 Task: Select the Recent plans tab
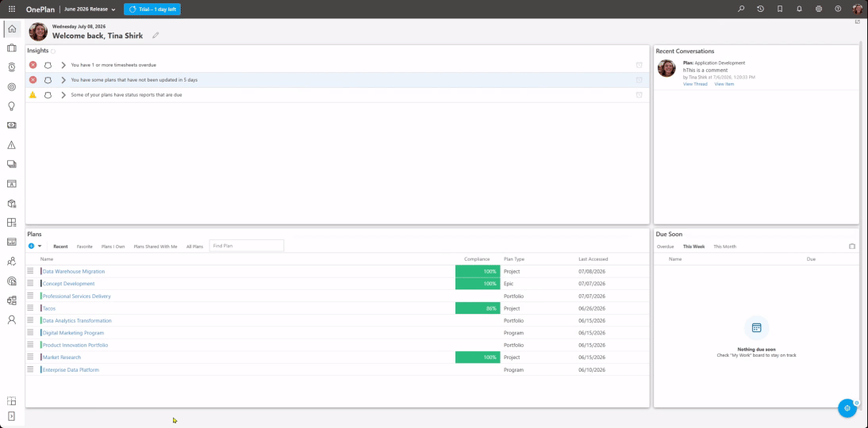click(x=60, y=246)
